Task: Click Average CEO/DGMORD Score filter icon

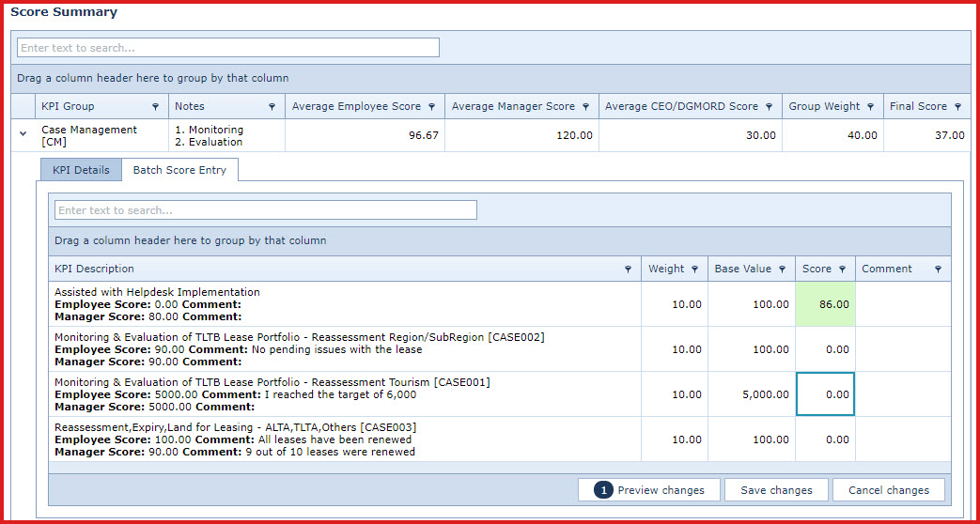Action: point(770,107)
